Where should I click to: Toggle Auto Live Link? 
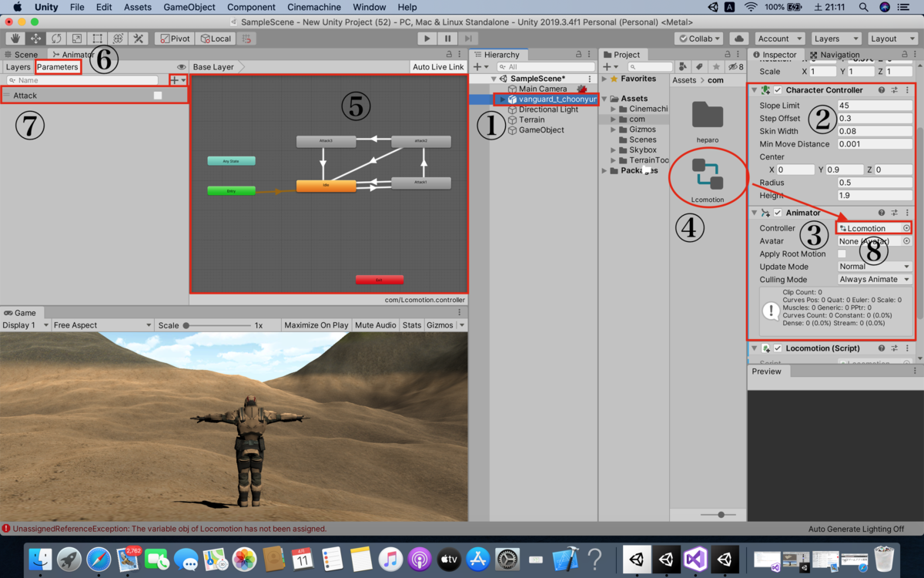click(x=438, y=67)
